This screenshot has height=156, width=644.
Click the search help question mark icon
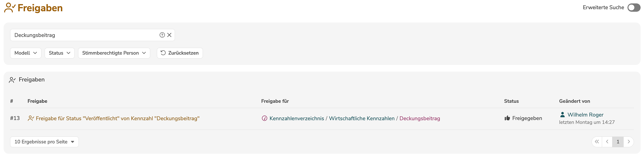point(162,35)
